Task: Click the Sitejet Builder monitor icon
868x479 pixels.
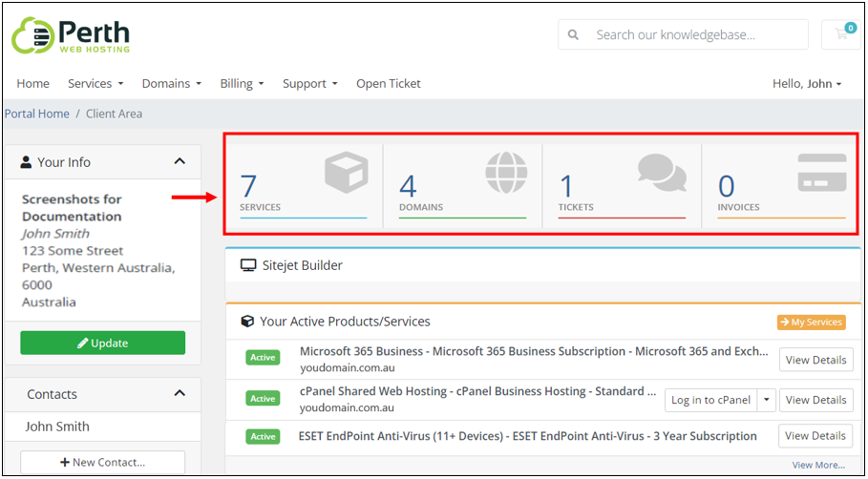Action: tap(248, 265)
